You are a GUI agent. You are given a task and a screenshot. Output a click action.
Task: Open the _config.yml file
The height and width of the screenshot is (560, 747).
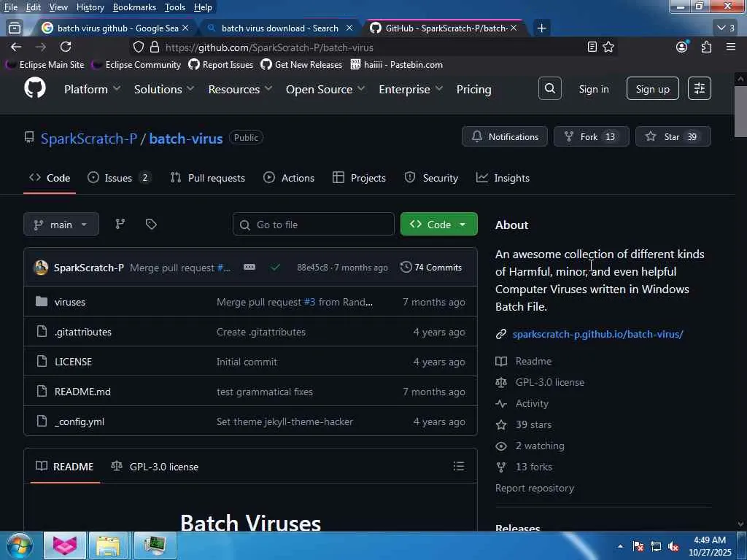[79, 421]
